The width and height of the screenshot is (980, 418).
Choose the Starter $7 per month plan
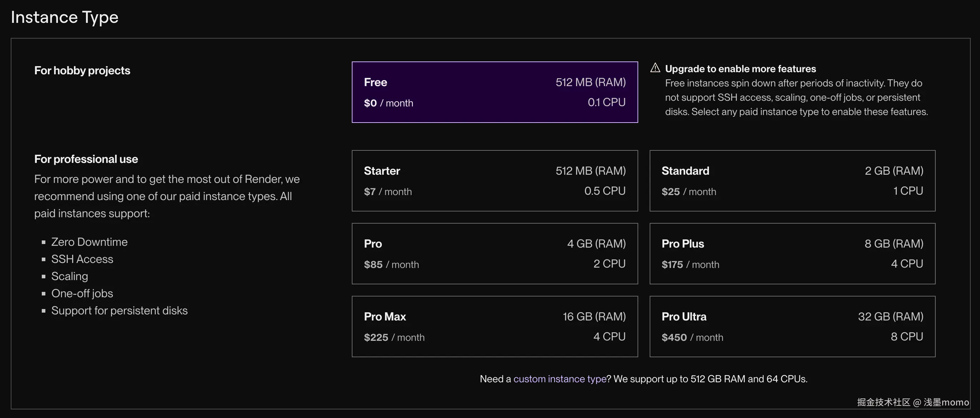coord(495,181)
